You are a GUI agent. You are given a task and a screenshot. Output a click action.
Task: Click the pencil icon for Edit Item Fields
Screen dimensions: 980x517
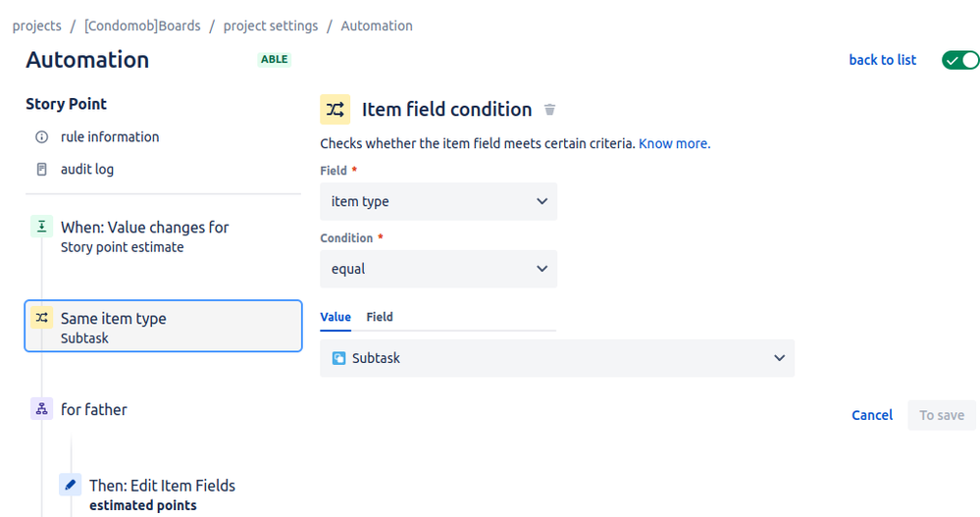coord(71,485)
